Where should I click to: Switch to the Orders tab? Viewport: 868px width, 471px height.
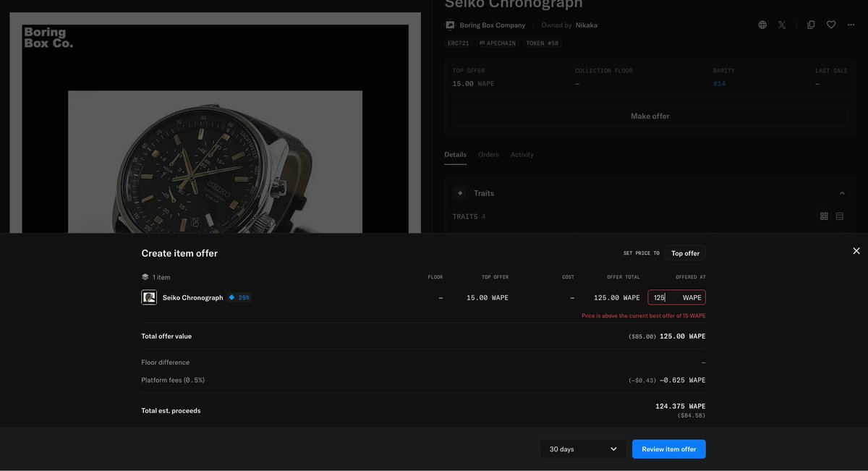pyautogui.click(x=488, y=155)
